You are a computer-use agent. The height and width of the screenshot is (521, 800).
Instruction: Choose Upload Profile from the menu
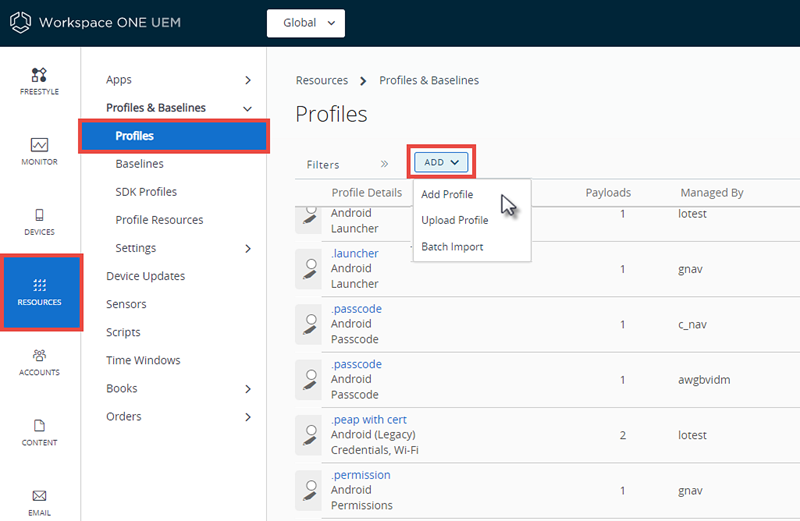tap(455, 220)
